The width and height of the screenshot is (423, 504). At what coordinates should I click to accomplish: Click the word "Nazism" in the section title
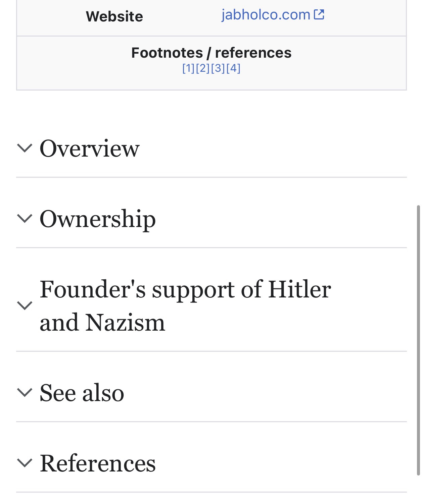click(125, 323)
